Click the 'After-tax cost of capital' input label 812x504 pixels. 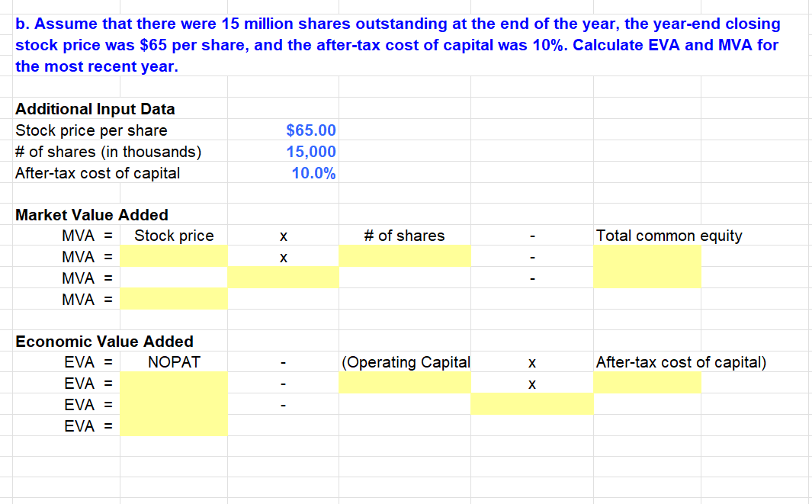pos(98,172)
